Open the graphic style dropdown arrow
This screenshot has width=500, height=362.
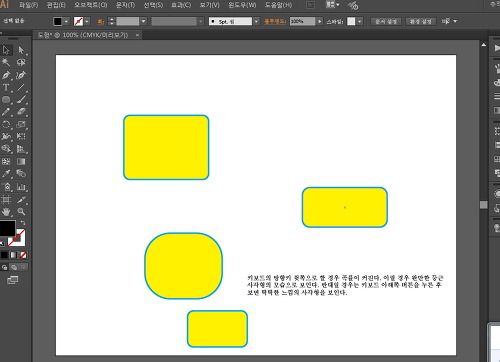(x=359, y=21)
